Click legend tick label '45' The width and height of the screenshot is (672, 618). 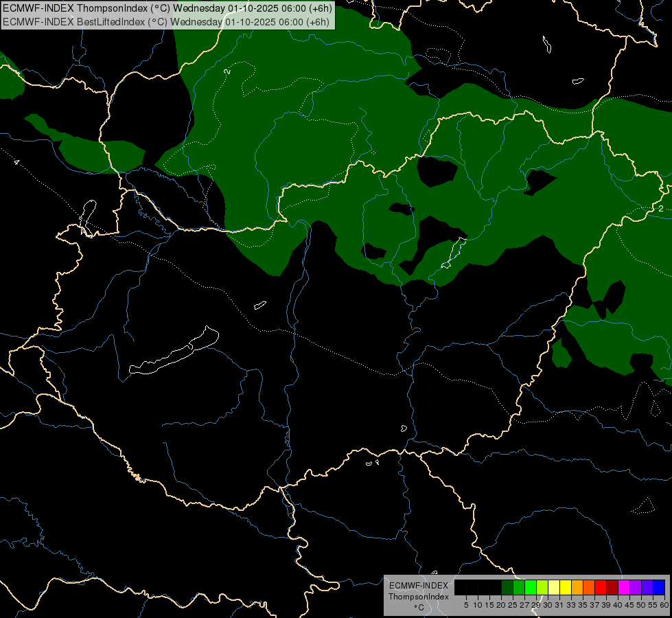[629, 605]
